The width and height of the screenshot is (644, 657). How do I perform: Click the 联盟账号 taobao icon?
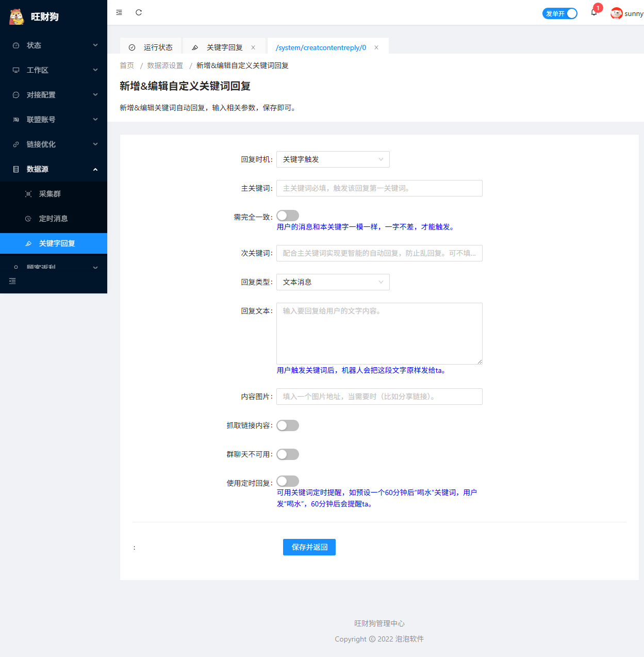point(16,120)
